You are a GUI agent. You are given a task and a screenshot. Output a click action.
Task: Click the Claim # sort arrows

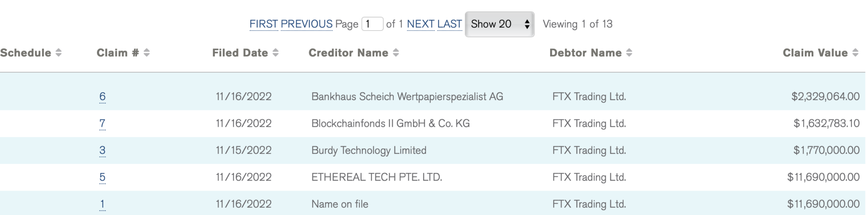(x=147, y=53)
